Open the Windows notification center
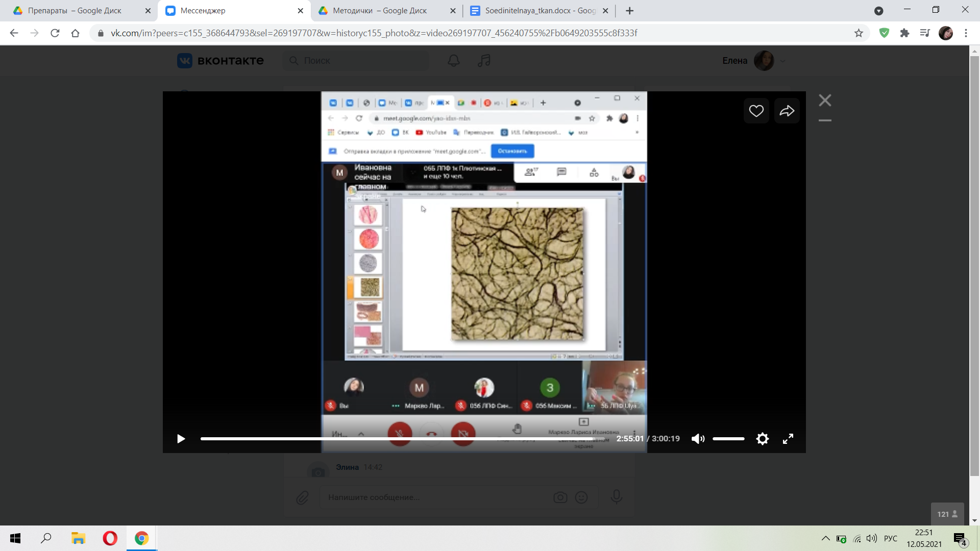Viewport: 980px width, 551px height. (x=960, y=539)
